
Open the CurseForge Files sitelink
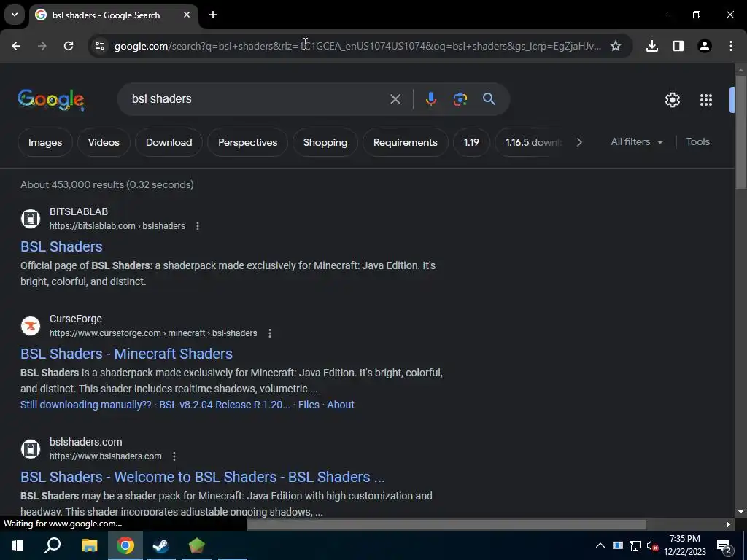309,405
